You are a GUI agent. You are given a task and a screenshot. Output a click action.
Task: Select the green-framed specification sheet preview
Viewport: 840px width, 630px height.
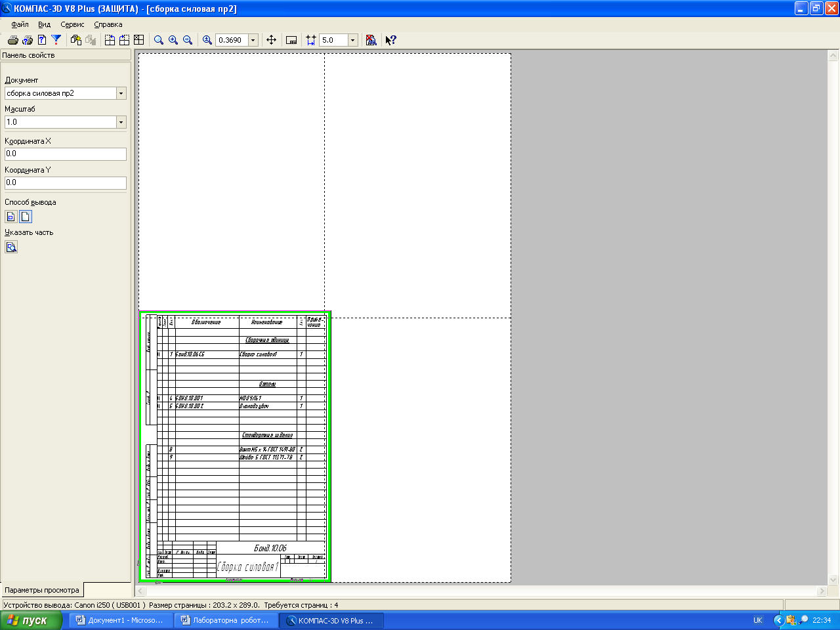click(x=235, y=447)
